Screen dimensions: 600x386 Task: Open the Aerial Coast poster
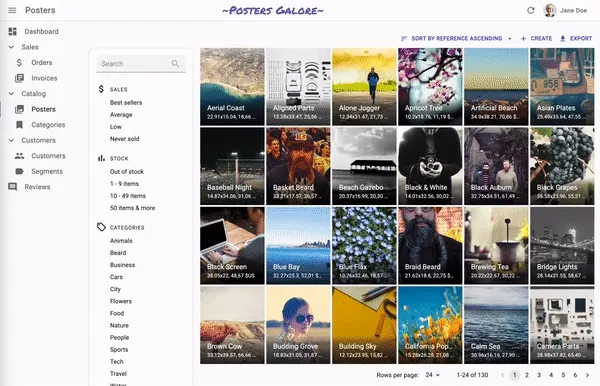232,87
